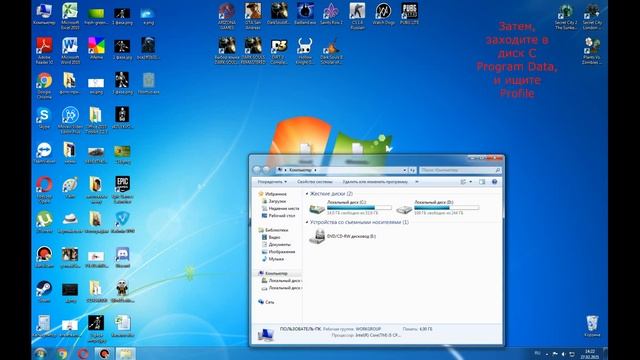Launch the Watch Dogs desktop shortcut

click(x=383, y=14)
